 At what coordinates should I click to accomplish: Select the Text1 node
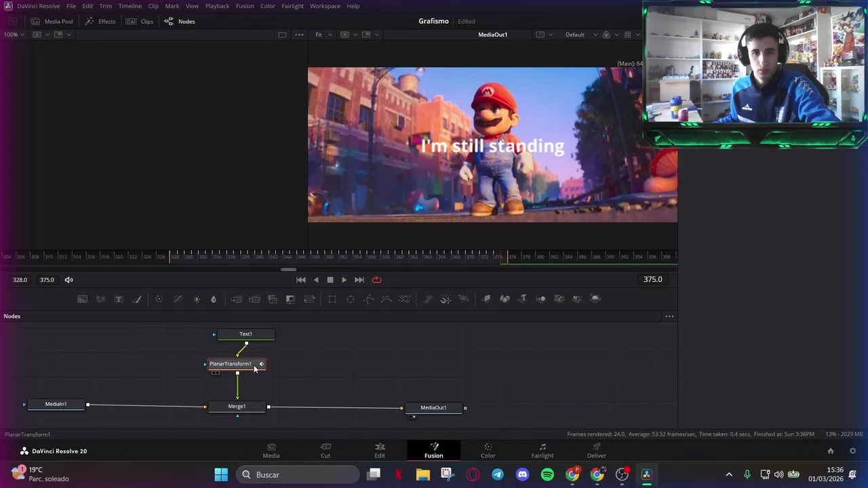245,334
